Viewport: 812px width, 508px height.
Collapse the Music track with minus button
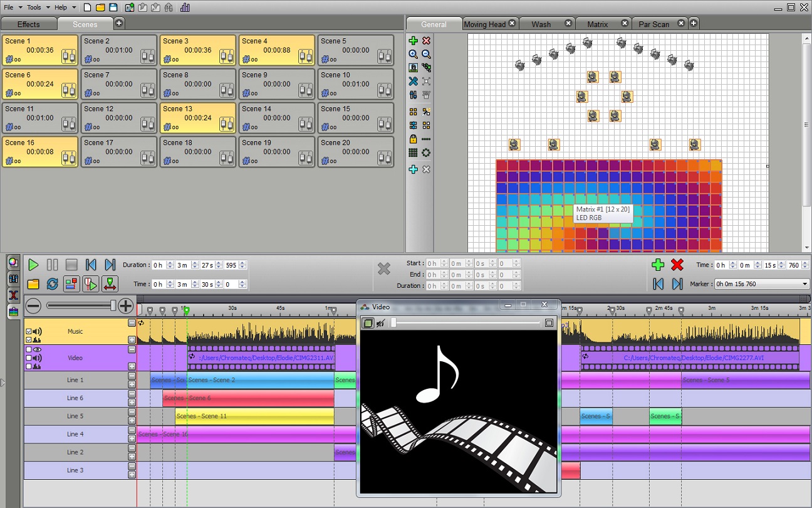(132, 323)
